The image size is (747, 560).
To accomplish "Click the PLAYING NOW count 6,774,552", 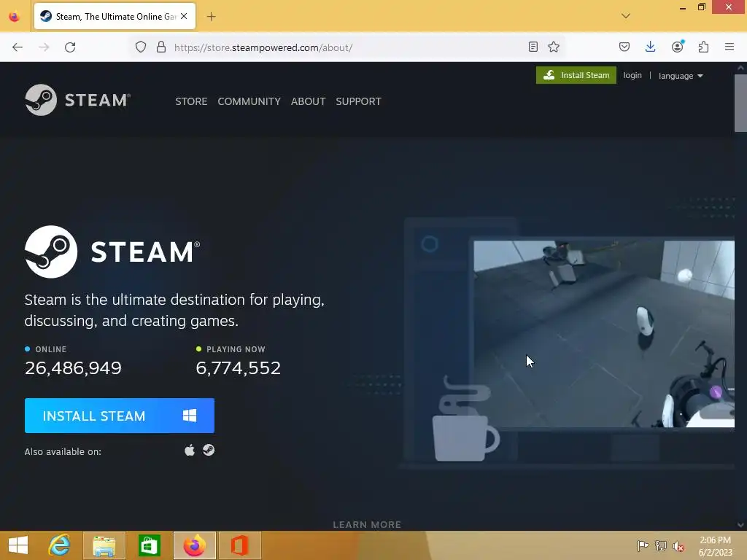I will click(x=239, y=367).
